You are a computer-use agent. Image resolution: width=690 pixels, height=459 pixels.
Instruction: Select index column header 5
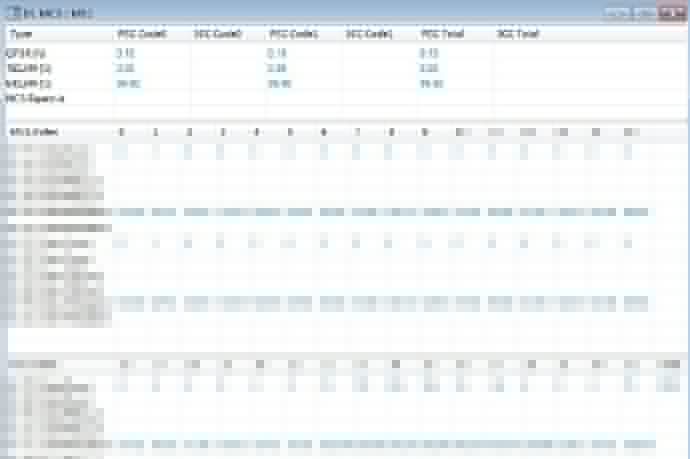click(x=290, y=132)
